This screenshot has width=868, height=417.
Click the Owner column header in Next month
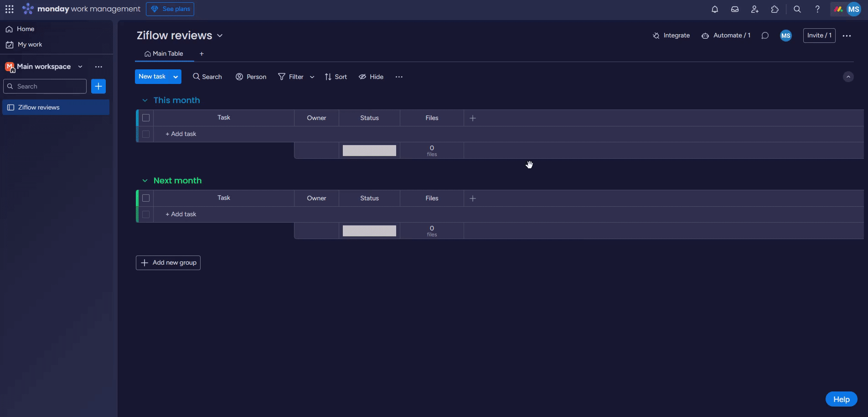(x=316, y=198)
